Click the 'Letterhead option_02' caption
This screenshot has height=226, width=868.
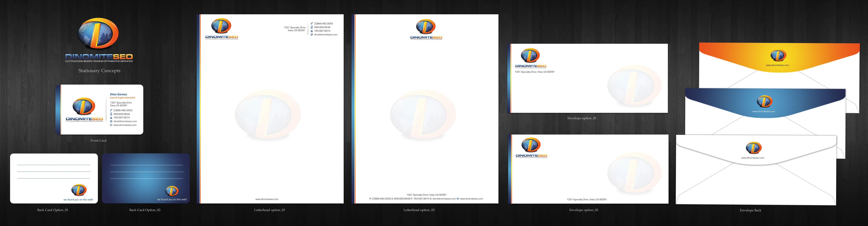click(419, 210)
